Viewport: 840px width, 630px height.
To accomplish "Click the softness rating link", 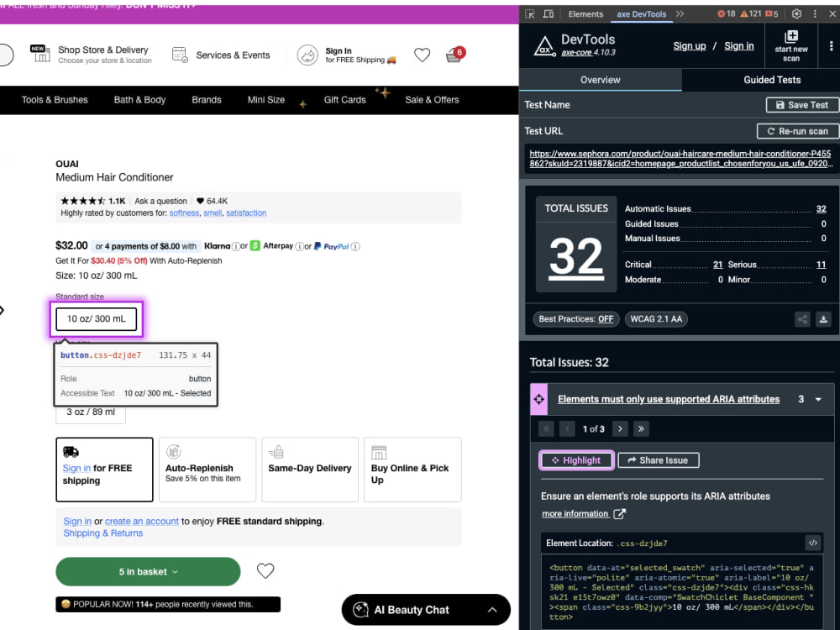I will coord(184,213).
